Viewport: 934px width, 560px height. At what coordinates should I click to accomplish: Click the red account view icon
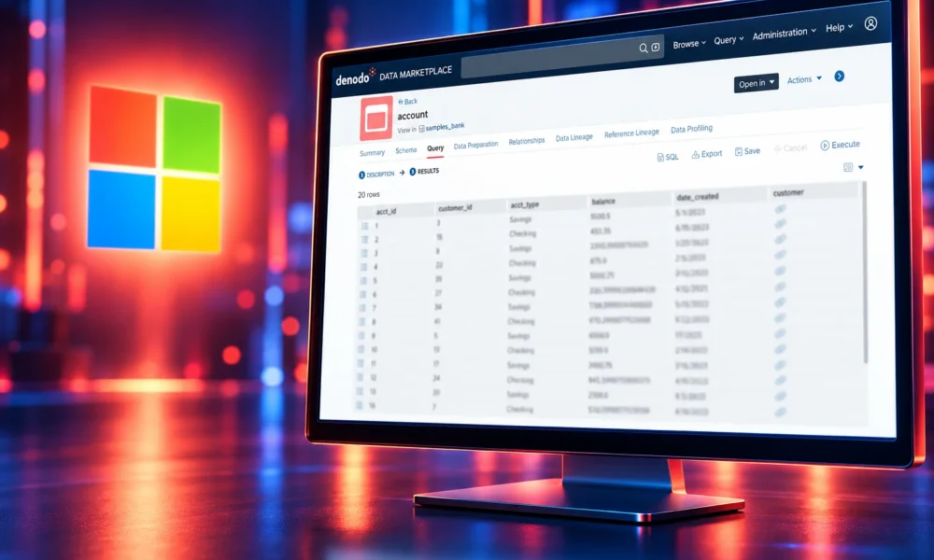tap(376, 118)
